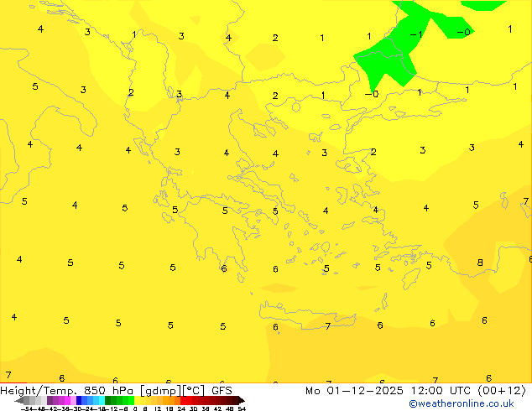Viewport: 532px width, 411px height.
Task: Select the '[gdmp]' unit text
Action: pyautogui.click(x=161, y=391)
